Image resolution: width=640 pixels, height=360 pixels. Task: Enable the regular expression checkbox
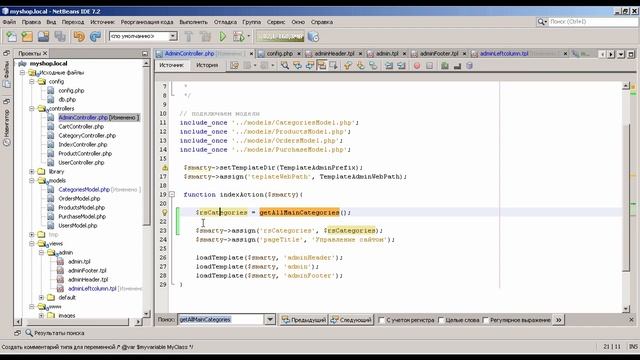(x=486, y=320)
